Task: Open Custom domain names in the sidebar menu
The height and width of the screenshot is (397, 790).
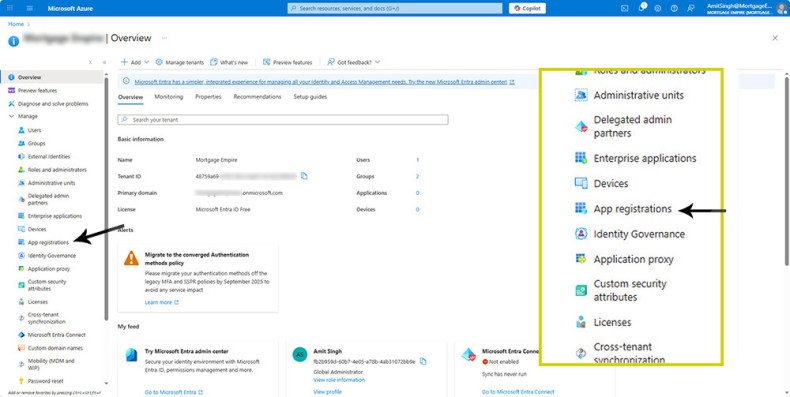Action: [55, 348]
